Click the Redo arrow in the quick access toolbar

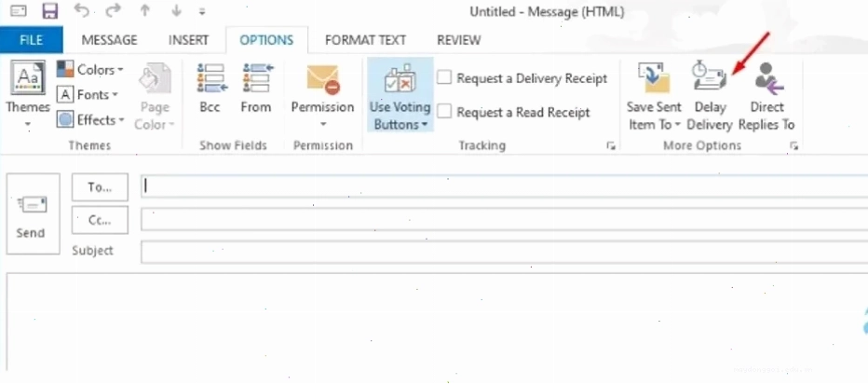click(113, 11)
